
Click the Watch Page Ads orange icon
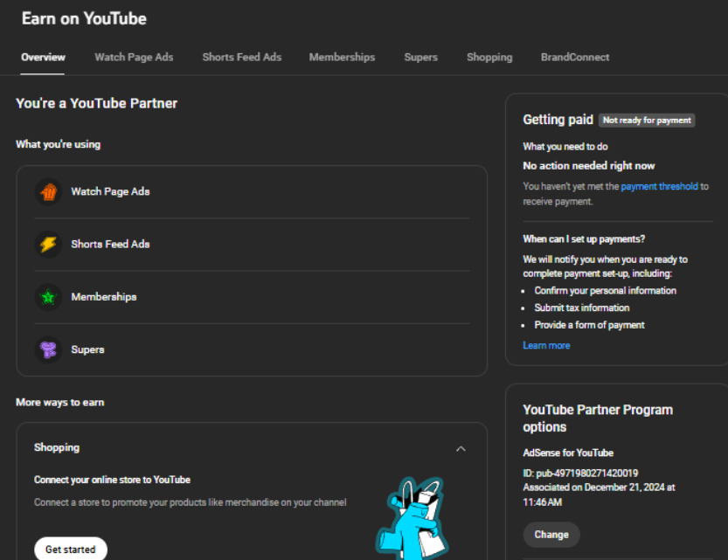(48, 191)
